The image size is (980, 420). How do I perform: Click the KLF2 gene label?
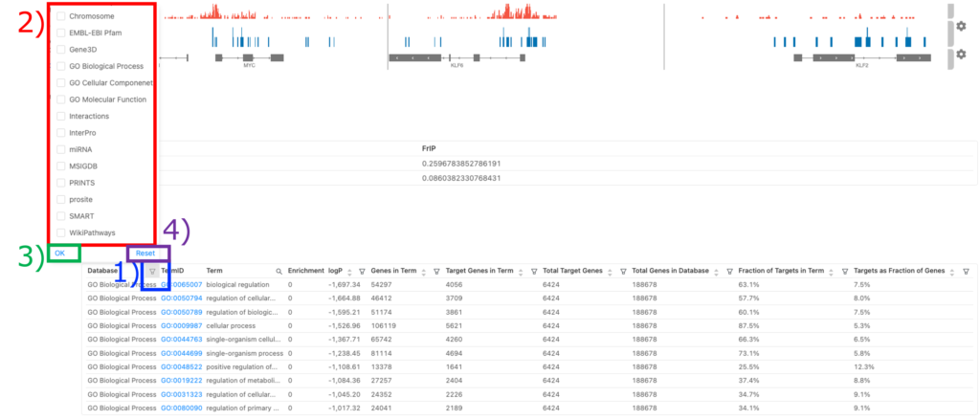862,65
